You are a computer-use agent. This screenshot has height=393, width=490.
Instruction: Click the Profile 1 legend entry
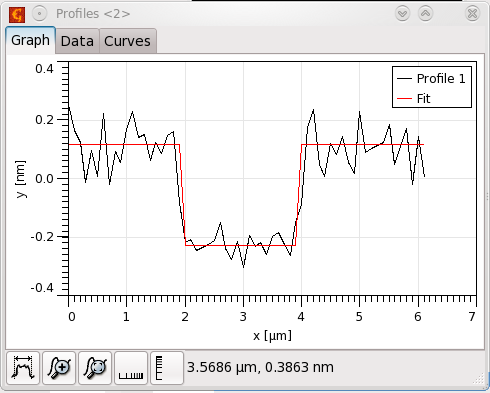[x=432, y=79]
